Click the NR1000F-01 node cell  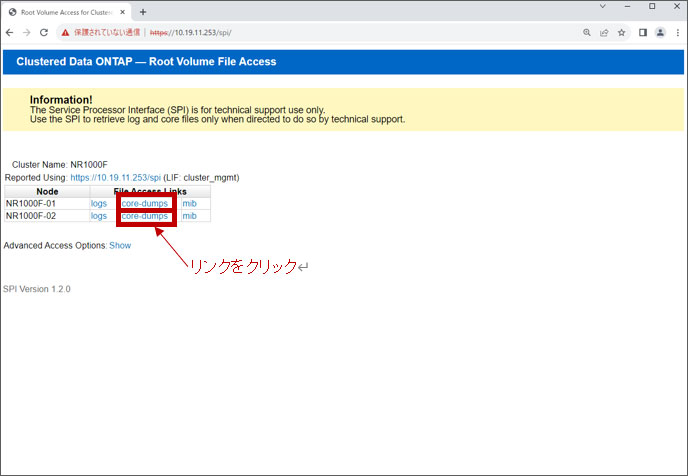click(x=47, y=204)
